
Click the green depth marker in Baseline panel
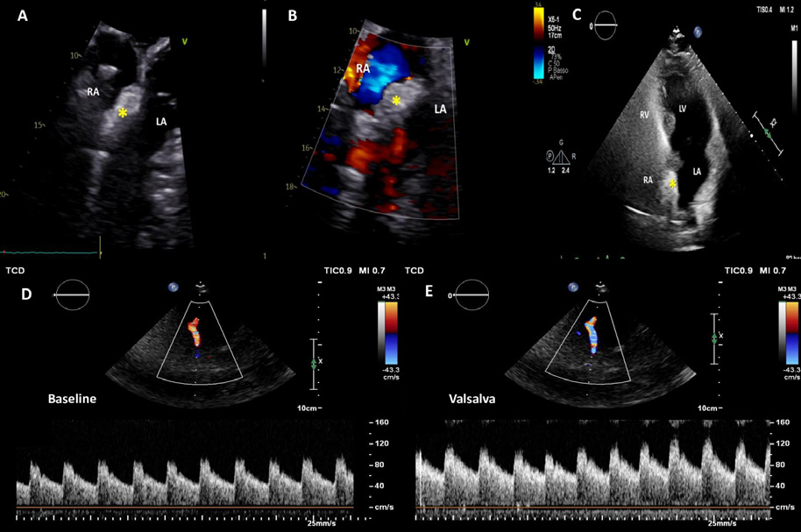[313, 363]
